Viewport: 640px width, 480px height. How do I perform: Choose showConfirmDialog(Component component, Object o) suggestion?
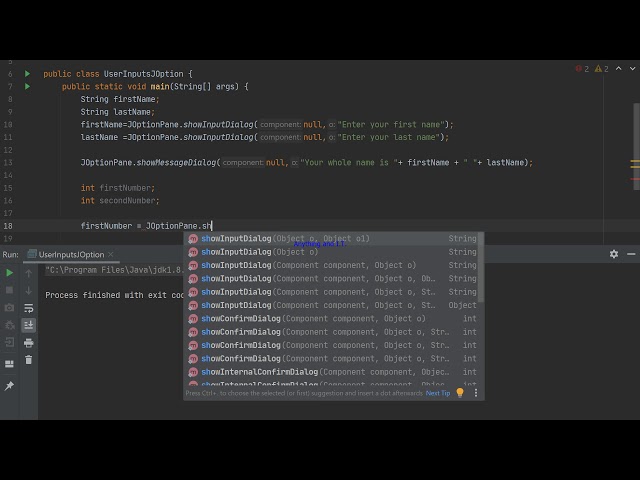click(332, 319)
